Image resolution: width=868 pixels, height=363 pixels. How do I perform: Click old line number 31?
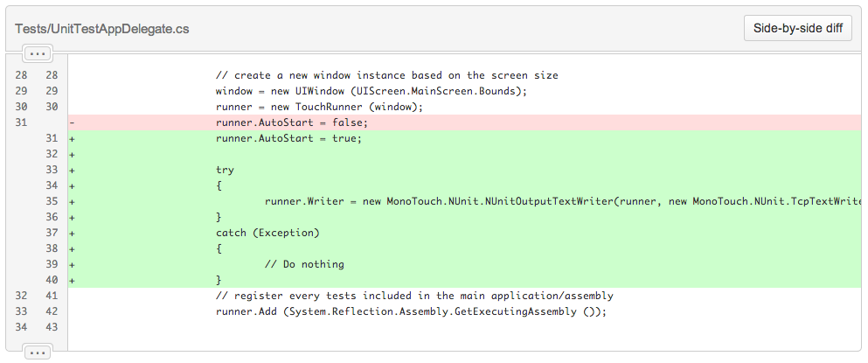pos(21,122)
